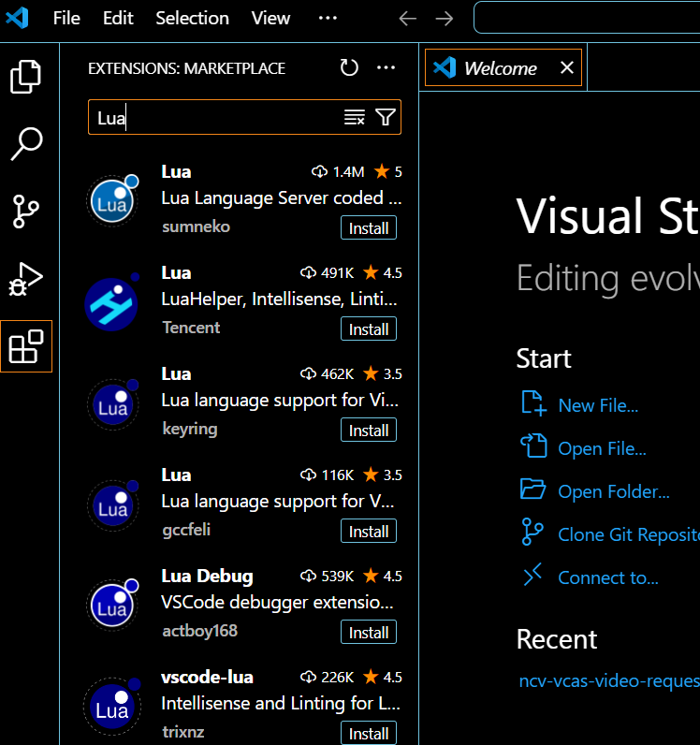Go forward with the right arrow
This screenshot has width=700, height=745.
click(x=445, y=19)
